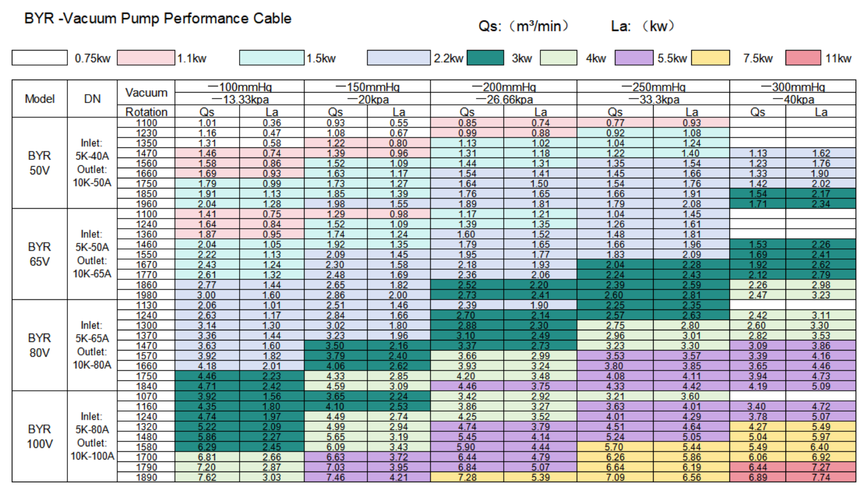868x494 pixels.
Task: Click the red 11kw legend swatch
Action: click(803, 58)
